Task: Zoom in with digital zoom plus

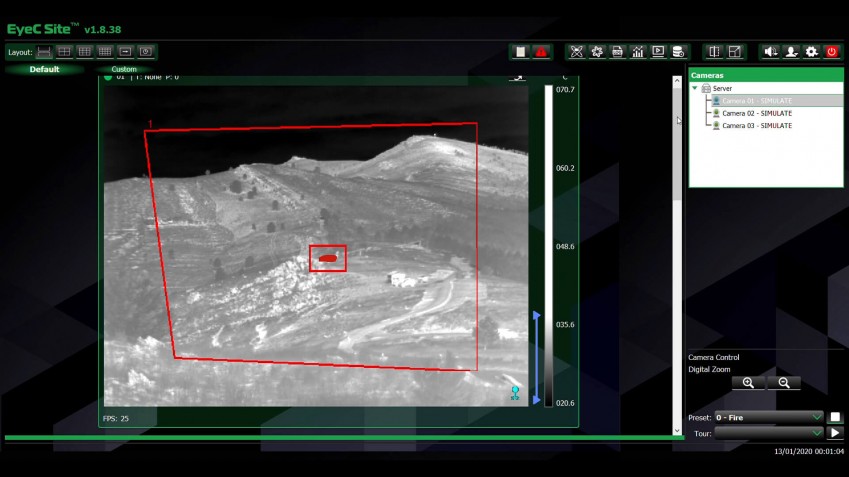Action: (748, 383)
